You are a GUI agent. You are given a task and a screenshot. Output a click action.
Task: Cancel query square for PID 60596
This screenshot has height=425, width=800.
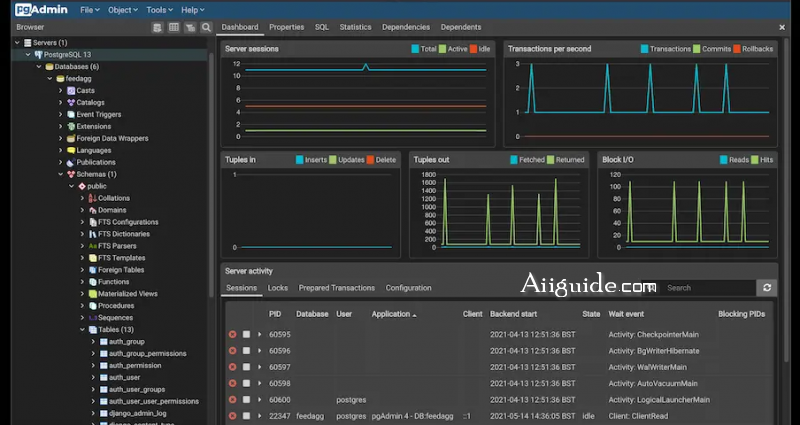246,351
